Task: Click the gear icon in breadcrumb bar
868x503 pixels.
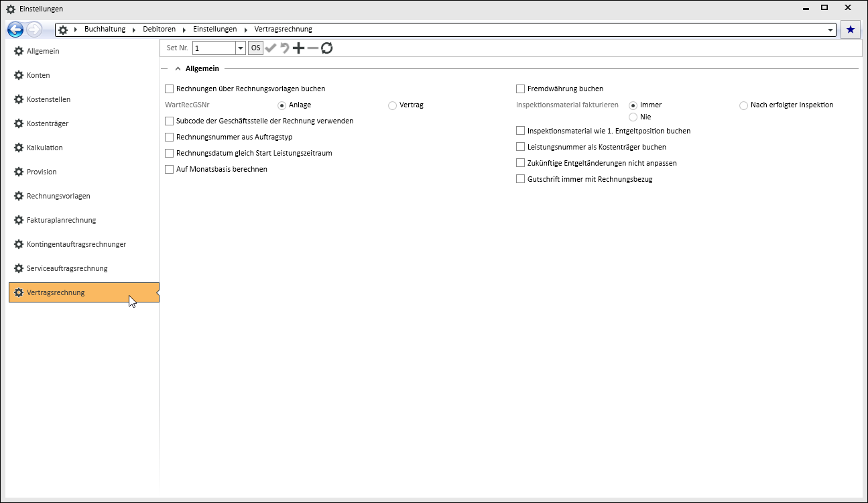Action: coord(63,30)
